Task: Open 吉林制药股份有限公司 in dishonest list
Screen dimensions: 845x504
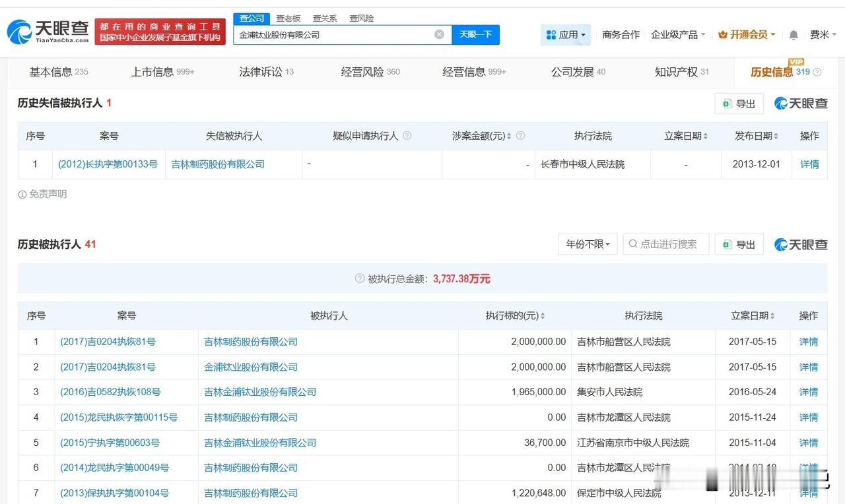Action: point(218,164)
